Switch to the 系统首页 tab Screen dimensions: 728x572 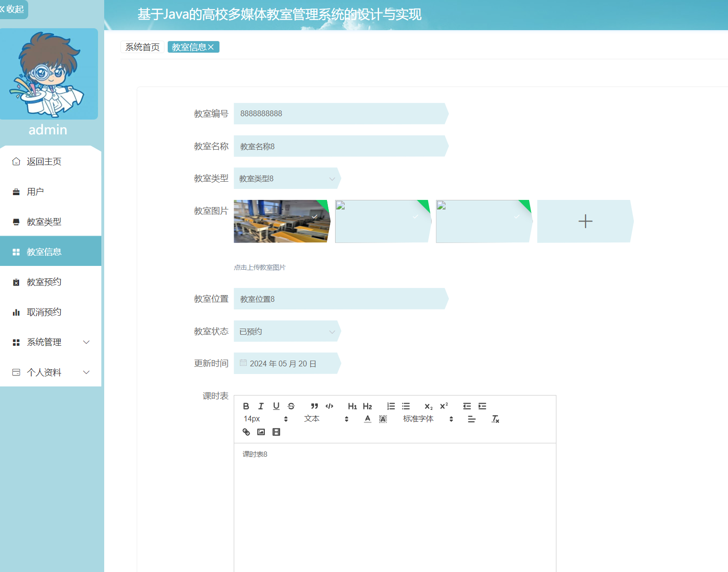click(142, 47)
